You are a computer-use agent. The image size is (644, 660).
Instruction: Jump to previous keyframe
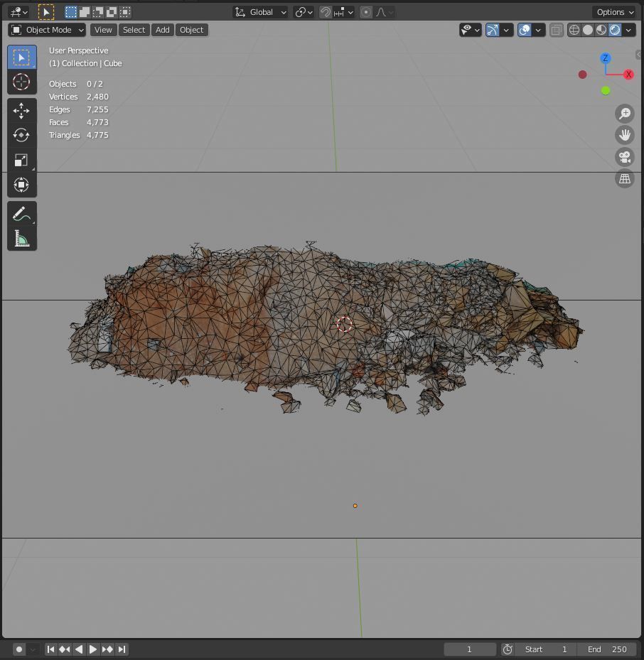coord(65,649)
